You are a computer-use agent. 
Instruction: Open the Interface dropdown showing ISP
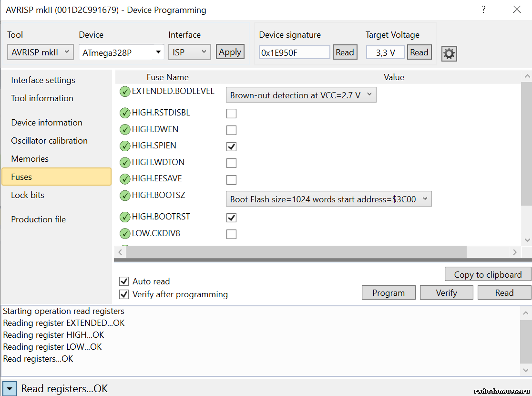pyautogui.click(x=189, y=52)
